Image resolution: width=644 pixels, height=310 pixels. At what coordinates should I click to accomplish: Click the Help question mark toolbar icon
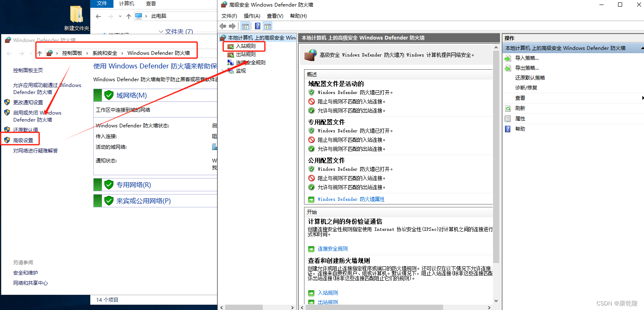click(x=257, y=26)
